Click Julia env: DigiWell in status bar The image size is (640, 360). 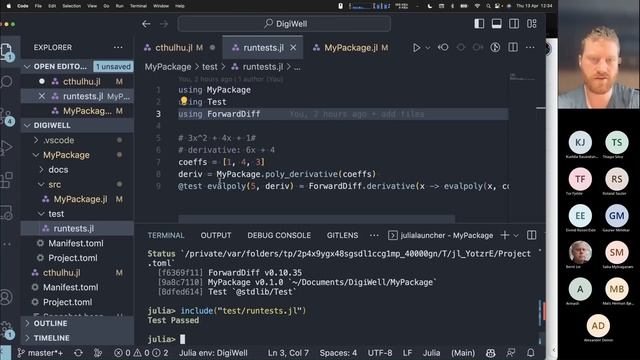213,353
